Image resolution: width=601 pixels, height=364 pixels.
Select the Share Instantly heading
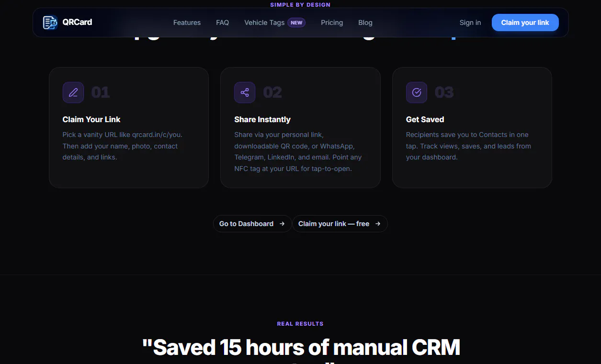262,119
